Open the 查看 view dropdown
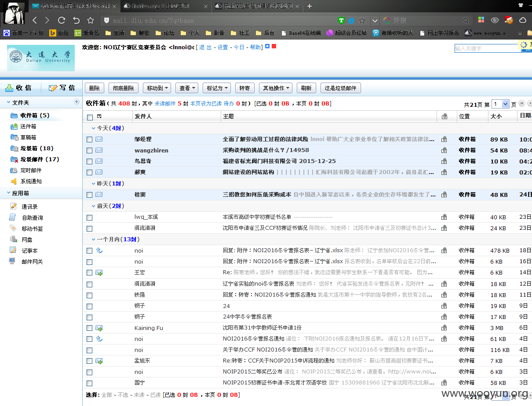This screenshot has height=406, width=532. pyautogui.click(x=187, y=88)
